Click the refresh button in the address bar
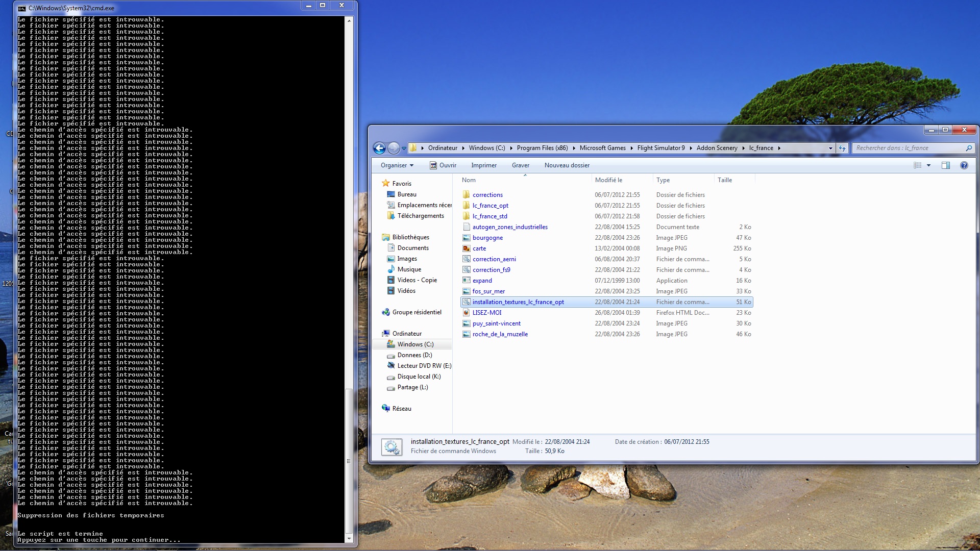This screenshot has height=551, width=980. click(842, 148)
